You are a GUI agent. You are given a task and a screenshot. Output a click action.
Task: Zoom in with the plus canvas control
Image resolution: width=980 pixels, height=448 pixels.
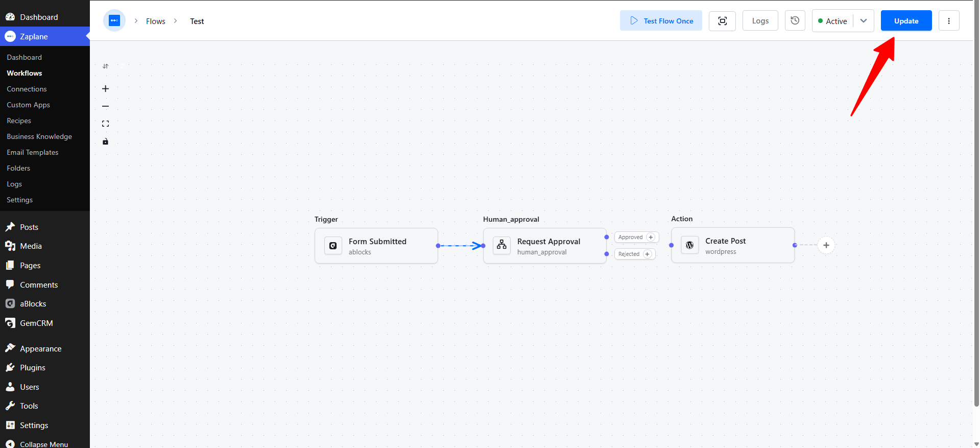click(106, 88)
